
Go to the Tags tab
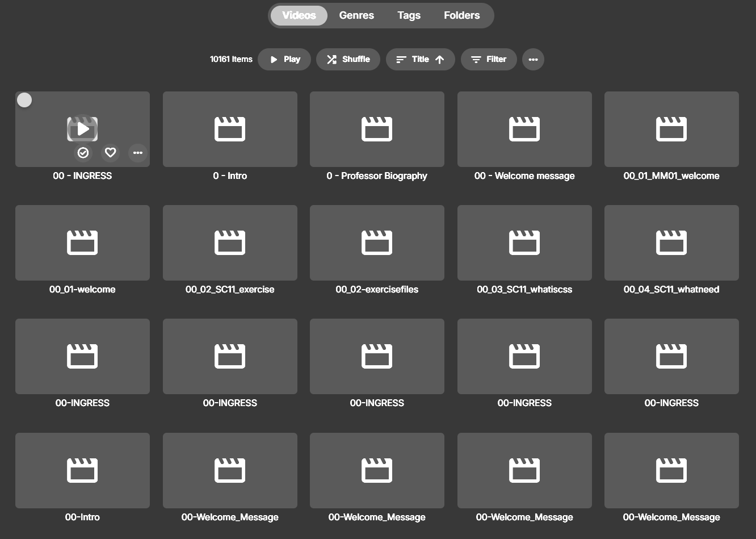[409, 15]
